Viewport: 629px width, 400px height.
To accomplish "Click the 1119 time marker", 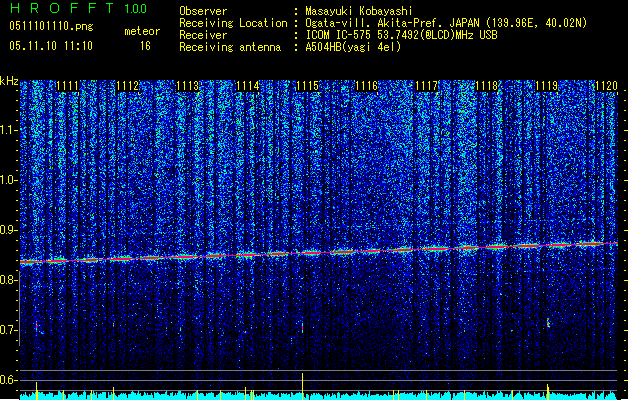I will [x=547, y=86].
